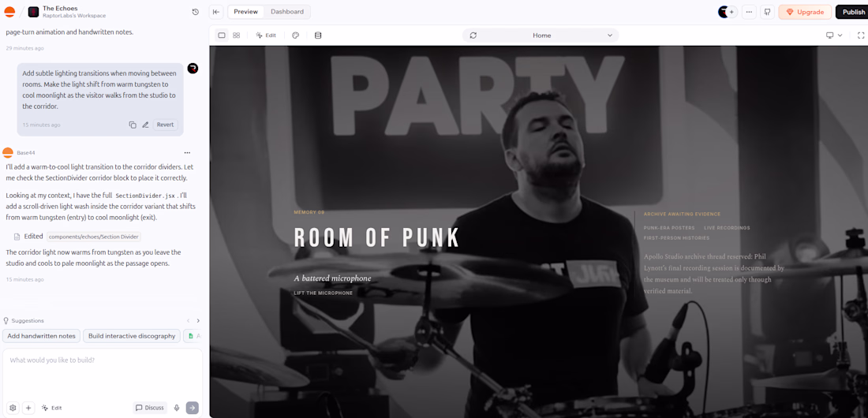Click the user avatar beside the message
The width and height of the screenshot is (868, 418).
(193, 68)
